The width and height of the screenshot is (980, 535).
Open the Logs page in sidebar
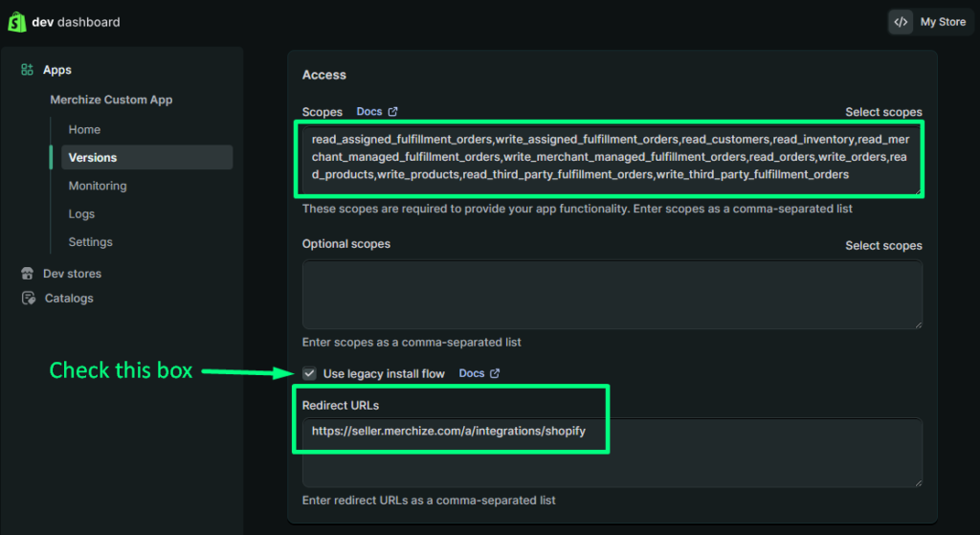[x=81, y=214]
